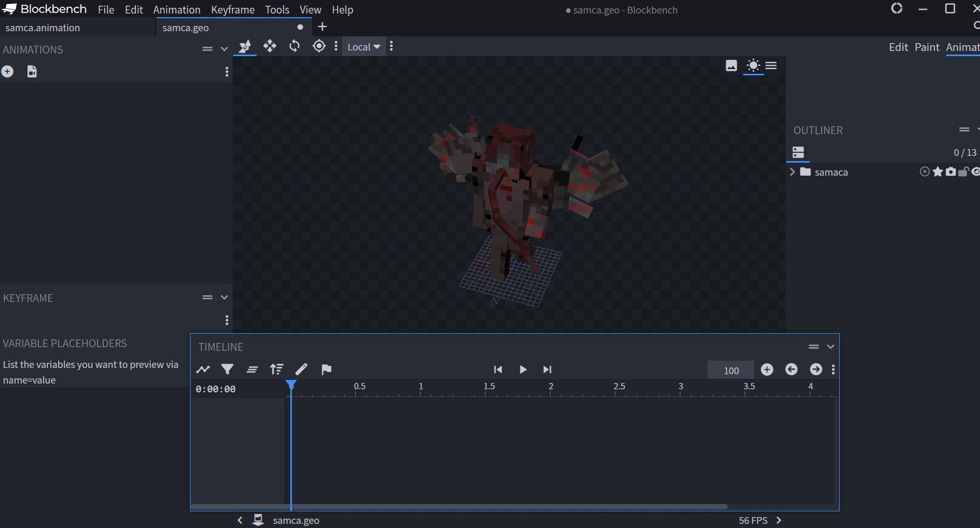
Task: Select the samaca folder row
Action: click(x=883, y=172)
